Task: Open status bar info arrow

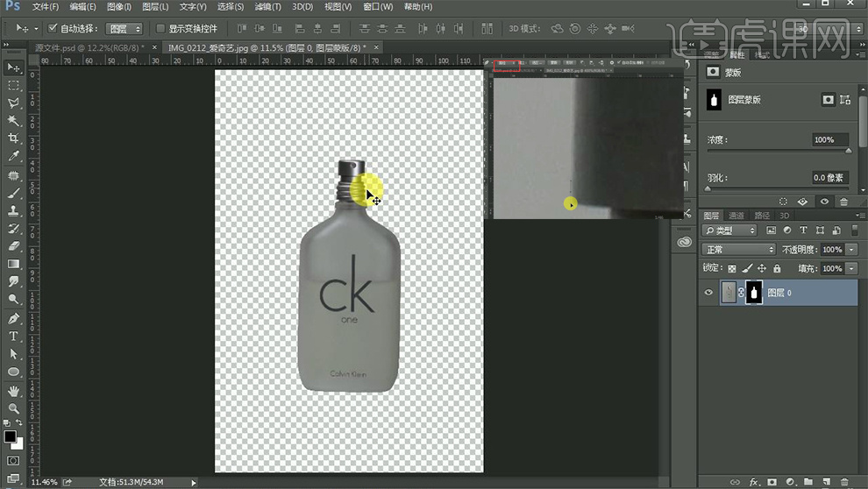Action: [x=193, y=482]
